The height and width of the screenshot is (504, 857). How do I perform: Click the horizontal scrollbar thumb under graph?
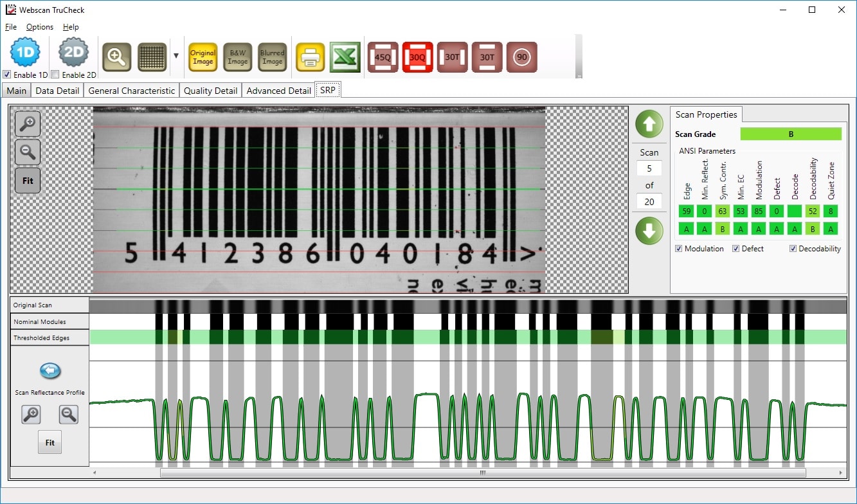coord(482,473)
